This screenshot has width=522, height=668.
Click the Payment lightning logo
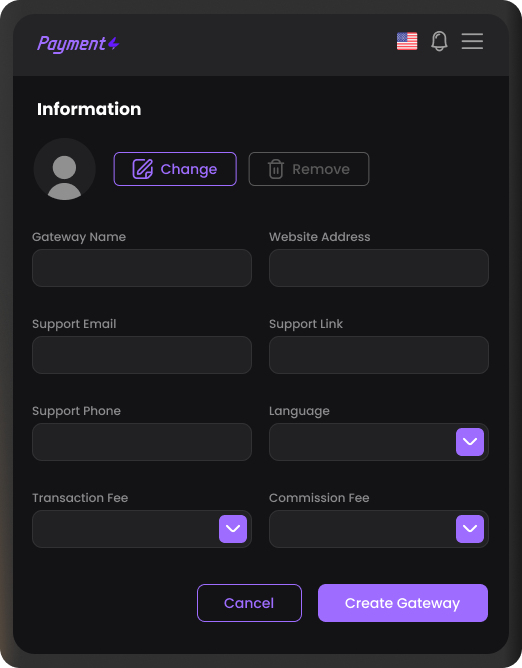[x=78, y=44]
